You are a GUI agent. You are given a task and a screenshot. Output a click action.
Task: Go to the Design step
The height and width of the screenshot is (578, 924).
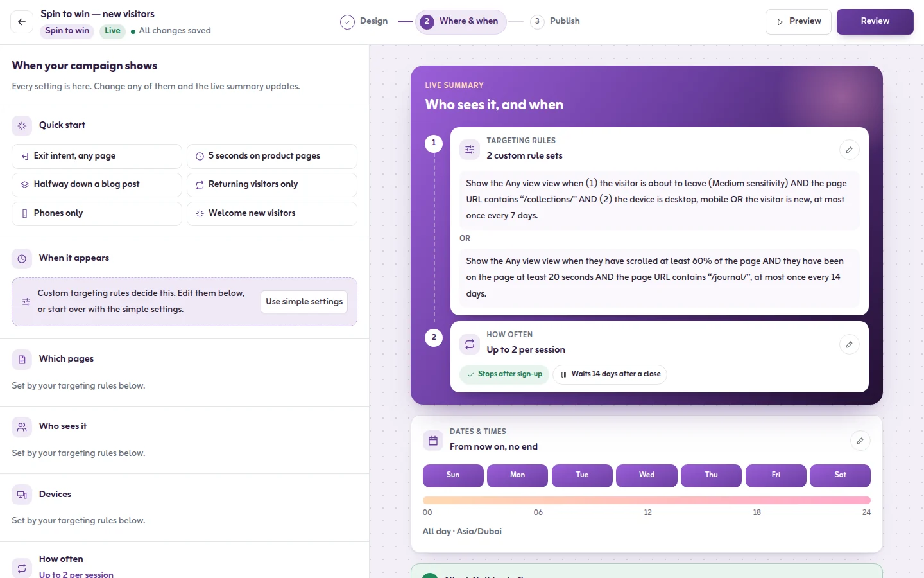pos(364,21)
